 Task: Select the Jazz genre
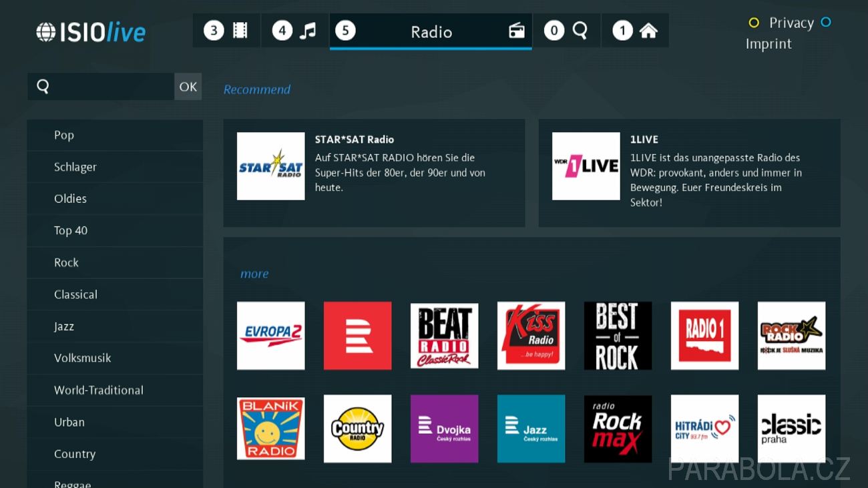(x=115, y=326)
